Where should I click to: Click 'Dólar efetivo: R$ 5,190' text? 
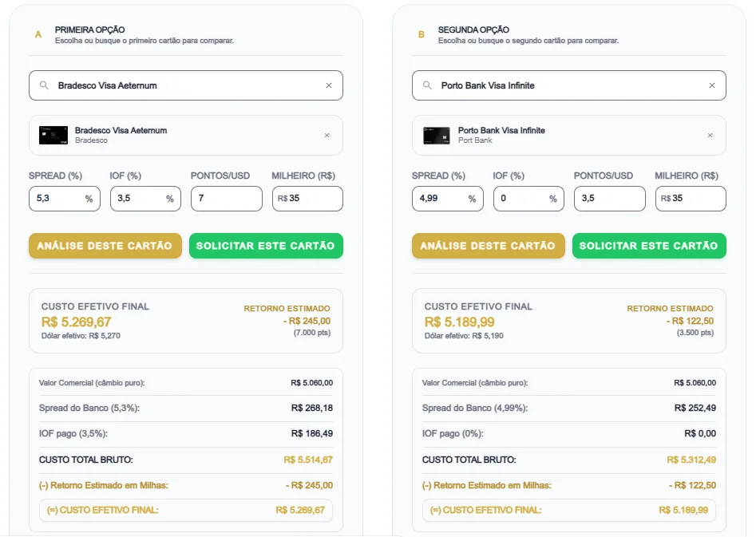pyautogui.click(x=464, y=336)
